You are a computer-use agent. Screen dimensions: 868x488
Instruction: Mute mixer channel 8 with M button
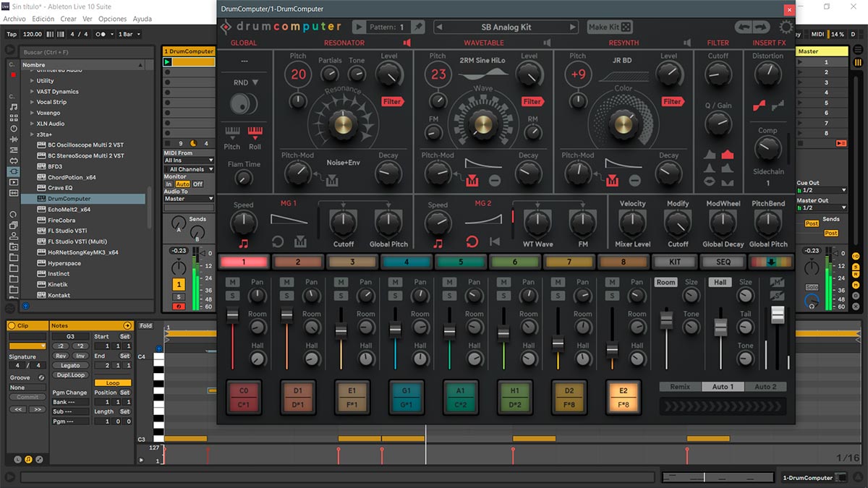[x=612, y=282]
